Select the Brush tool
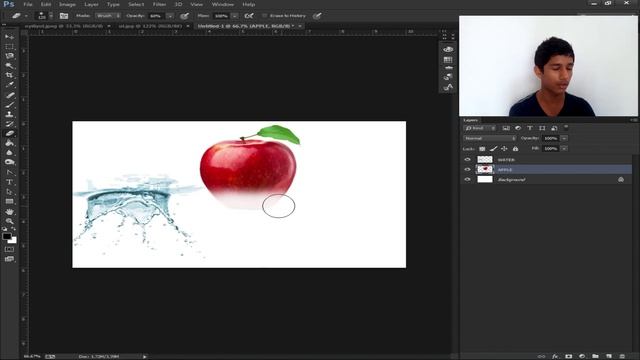Image resolution: width=640 pixels, height=360 pixels. (9, 105)
